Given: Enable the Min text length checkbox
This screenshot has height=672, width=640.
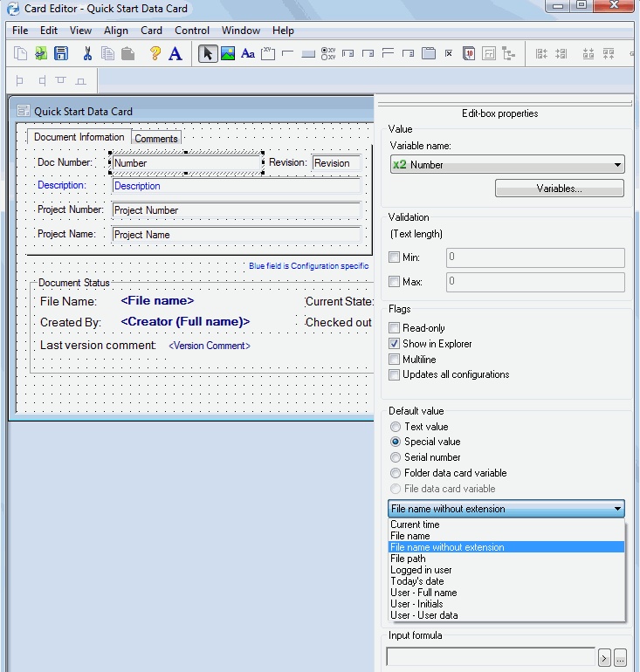Looking at the screenshot, I should (x=394, y=257).
